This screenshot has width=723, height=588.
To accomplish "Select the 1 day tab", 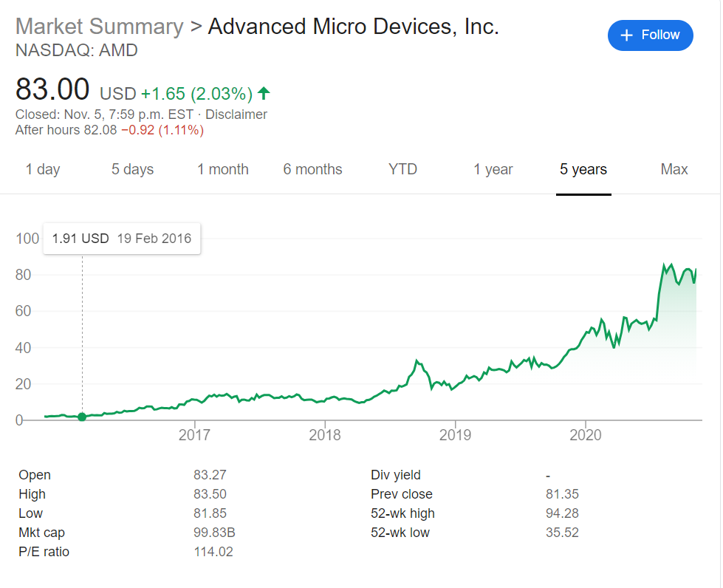I will (43, 169).
